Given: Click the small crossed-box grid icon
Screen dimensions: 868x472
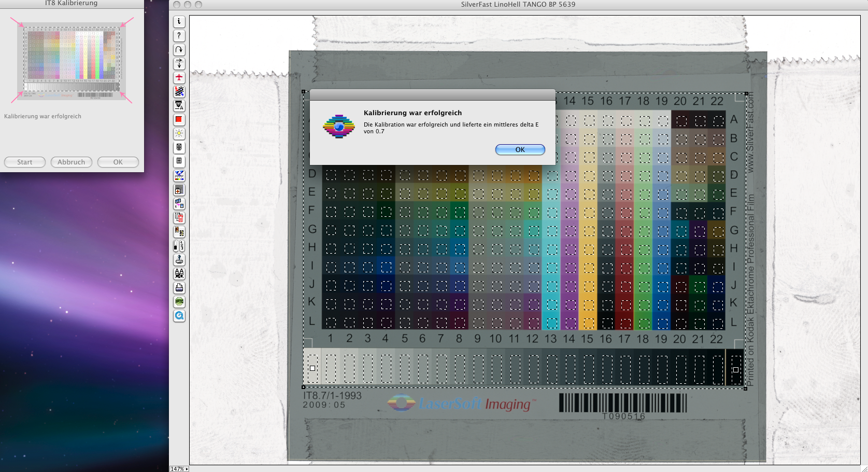Looking at the screenshot, I should pos(179,161).
